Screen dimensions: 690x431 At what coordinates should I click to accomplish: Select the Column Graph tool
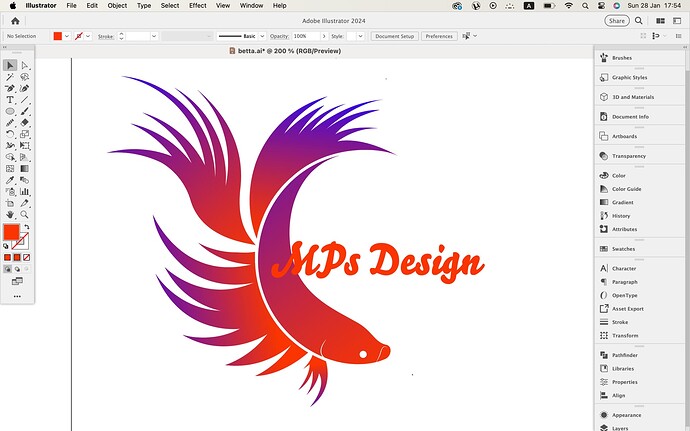tap(25, 192)
